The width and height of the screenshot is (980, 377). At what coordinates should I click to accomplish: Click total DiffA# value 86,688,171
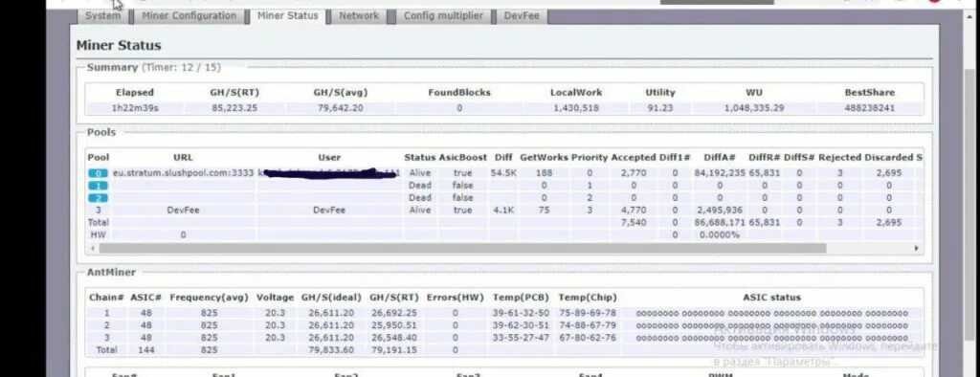720,223
